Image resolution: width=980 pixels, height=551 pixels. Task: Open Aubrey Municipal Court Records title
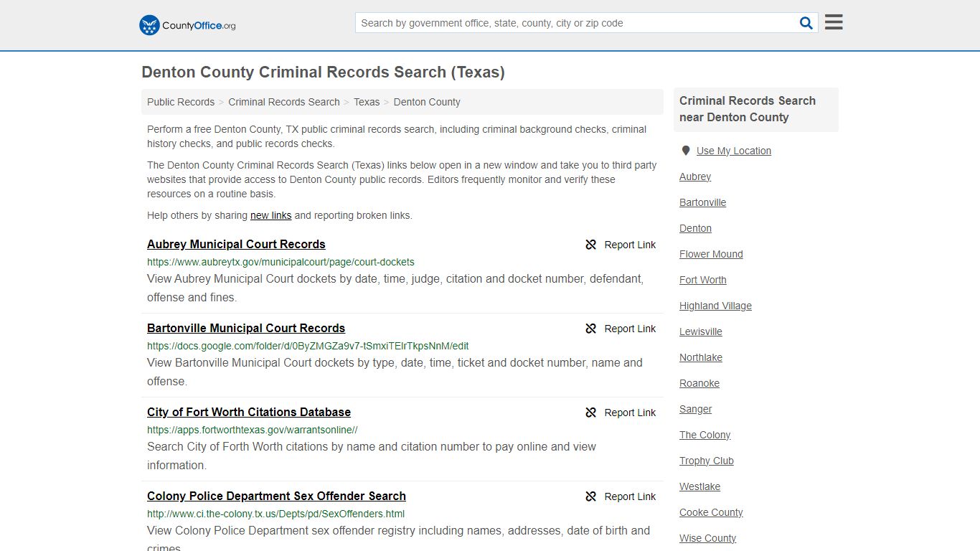click(236, 244)
